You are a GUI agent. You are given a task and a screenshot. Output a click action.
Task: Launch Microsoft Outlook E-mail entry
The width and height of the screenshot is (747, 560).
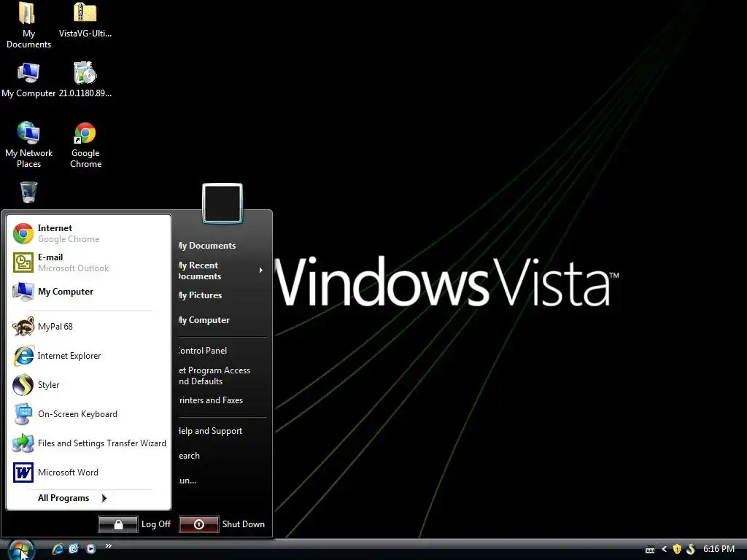(x=88, y=262)
